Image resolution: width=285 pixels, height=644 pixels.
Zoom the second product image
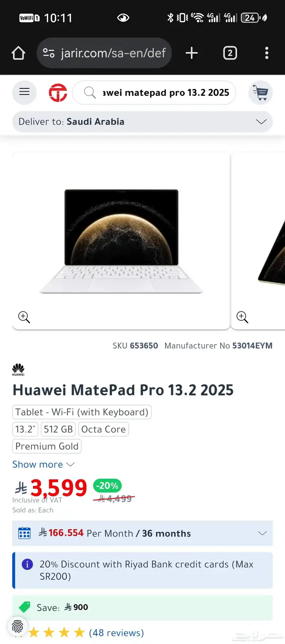point(242,317)
